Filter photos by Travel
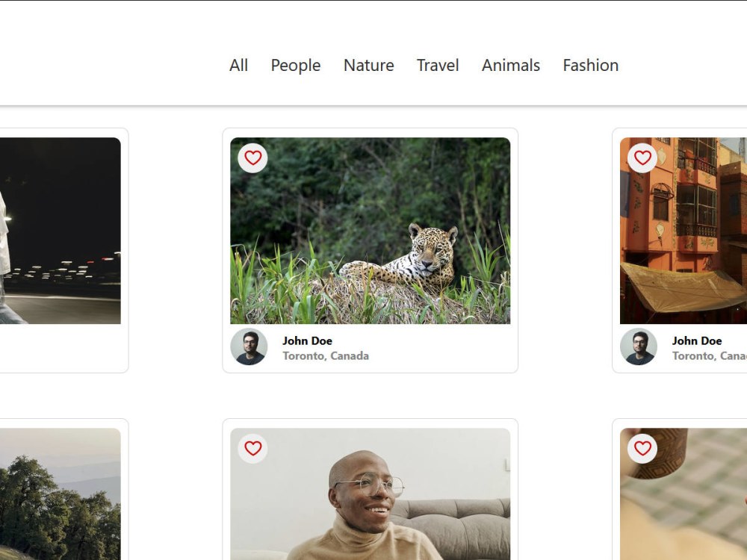The width and height of the screenshot is (747, 560). (437, 65)
